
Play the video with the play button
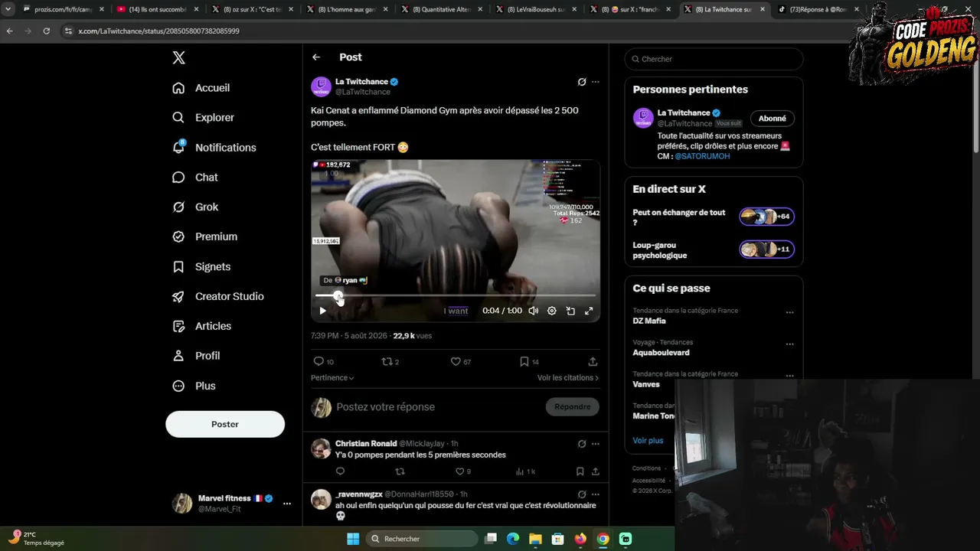coord(322,311)
